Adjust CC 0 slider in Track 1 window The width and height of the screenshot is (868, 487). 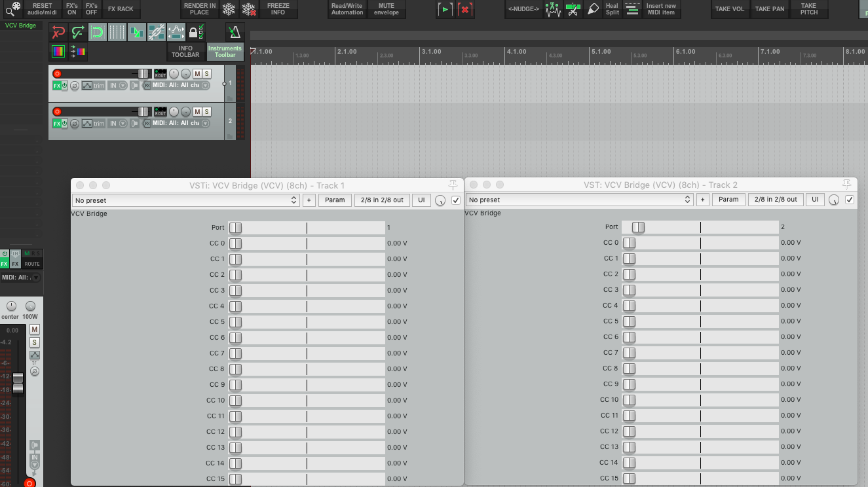(307, 243)
